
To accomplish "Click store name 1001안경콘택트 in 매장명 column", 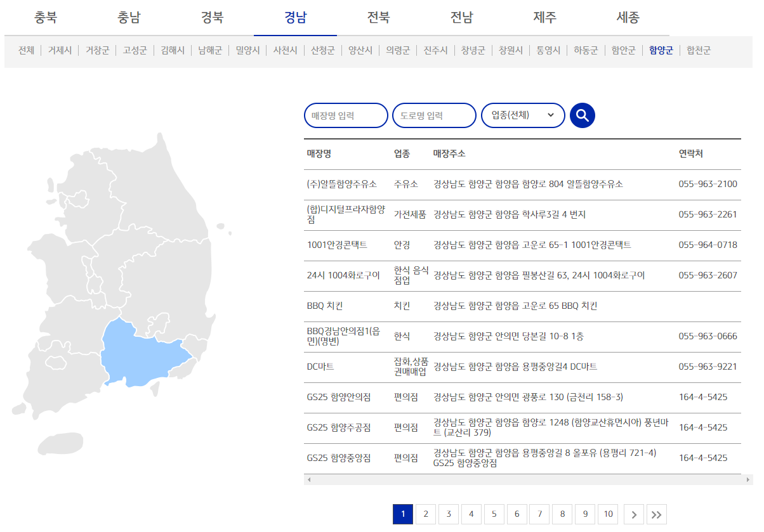I will (336, 245).
